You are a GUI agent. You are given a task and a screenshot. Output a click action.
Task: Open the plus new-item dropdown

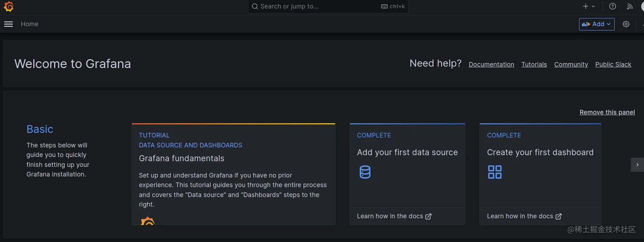[x=589, y=6]
